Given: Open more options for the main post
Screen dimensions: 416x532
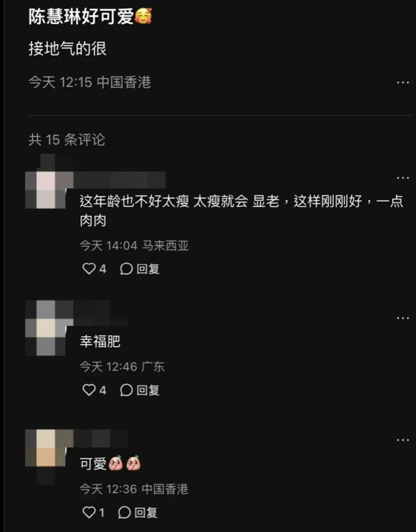Looking at the screenshot, I should [x=403, y=82].
